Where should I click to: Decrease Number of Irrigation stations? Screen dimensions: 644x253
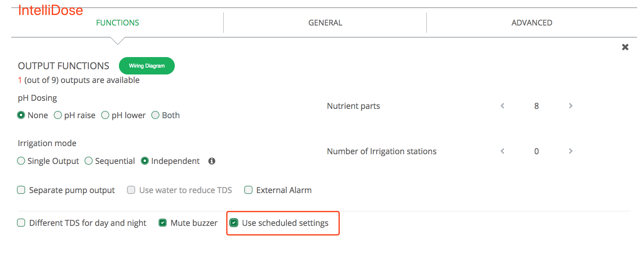pos(502,151)
